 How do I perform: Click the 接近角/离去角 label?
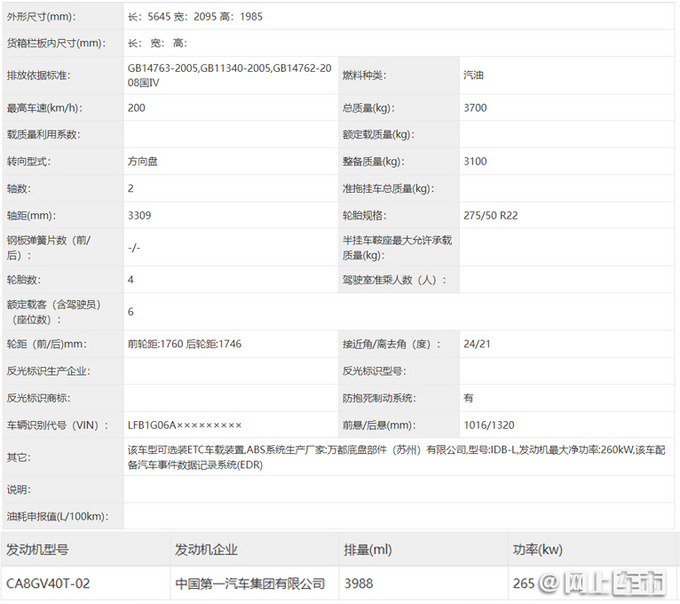coord(391,344)
